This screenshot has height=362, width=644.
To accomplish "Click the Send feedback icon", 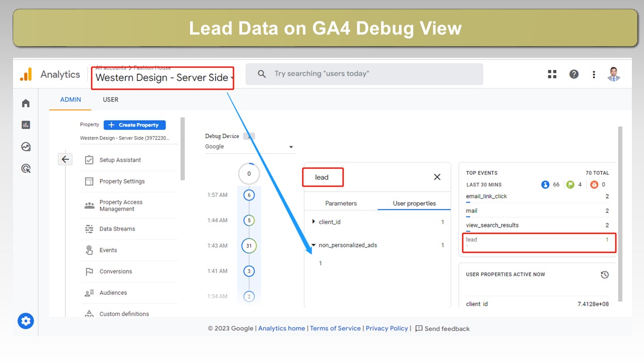I will (x=419, y=328).
